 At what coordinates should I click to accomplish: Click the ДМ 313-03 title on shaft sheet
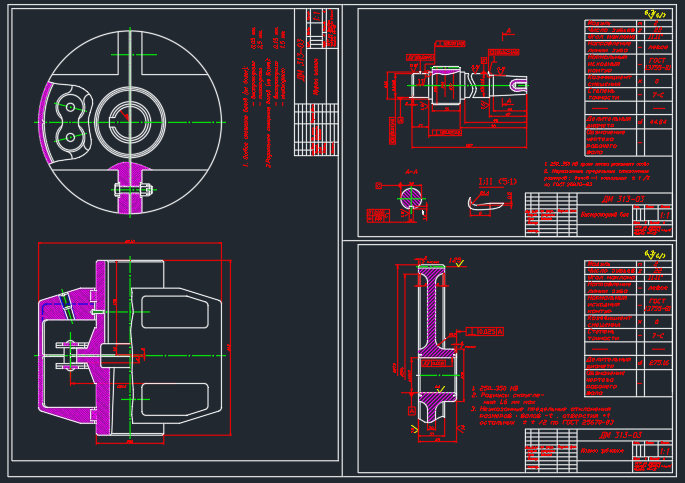(622, 199)
